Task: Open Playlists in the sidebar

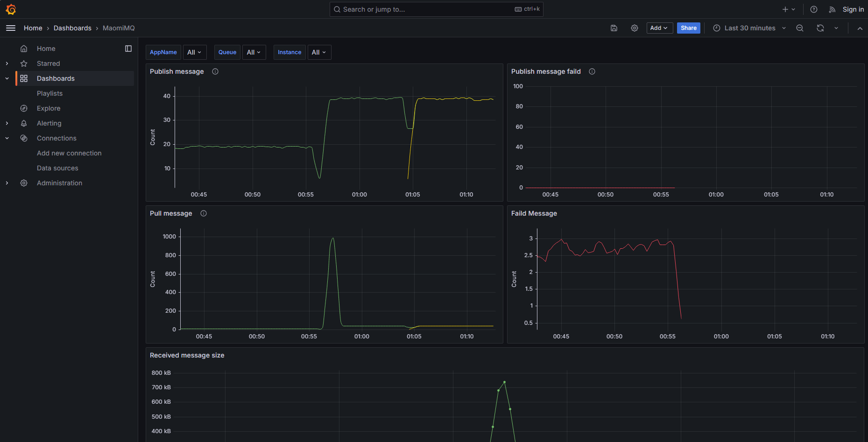Action: coord(49,93)
